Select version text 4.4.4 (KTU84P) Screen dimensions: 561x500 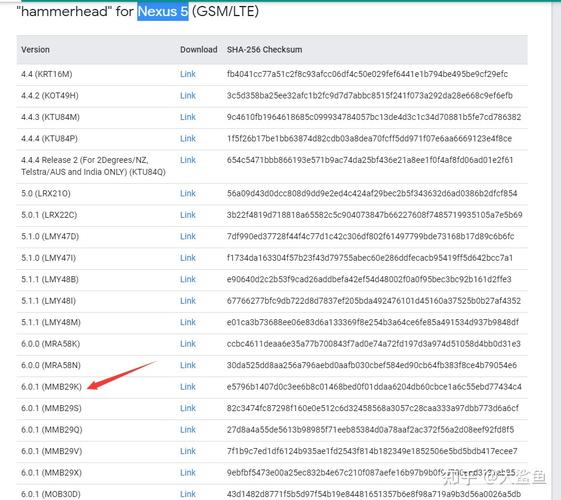point(49,138)
